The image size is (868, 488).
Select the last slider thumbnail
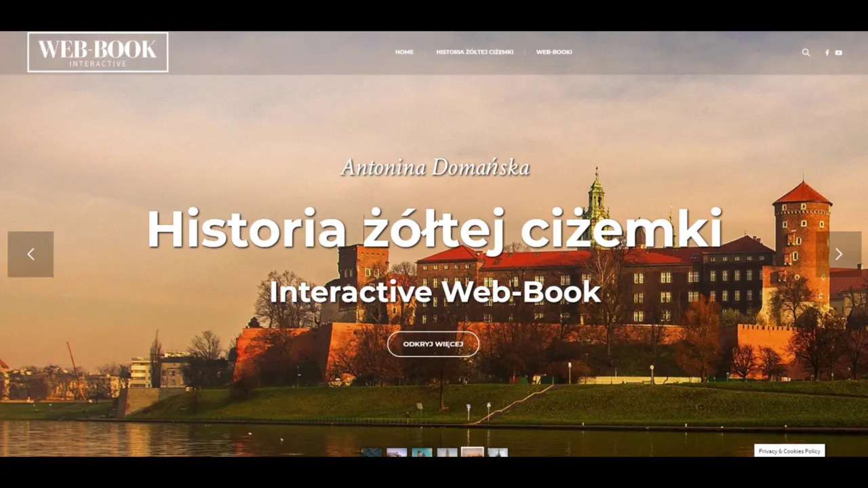498,452
